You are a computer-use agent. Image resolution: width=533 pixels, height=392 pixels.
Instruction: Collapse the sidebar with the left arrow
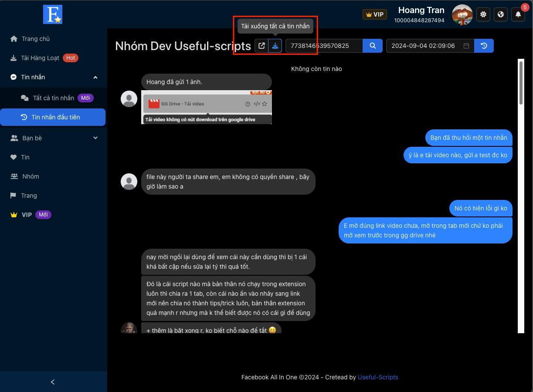click(x=53, y=382)
